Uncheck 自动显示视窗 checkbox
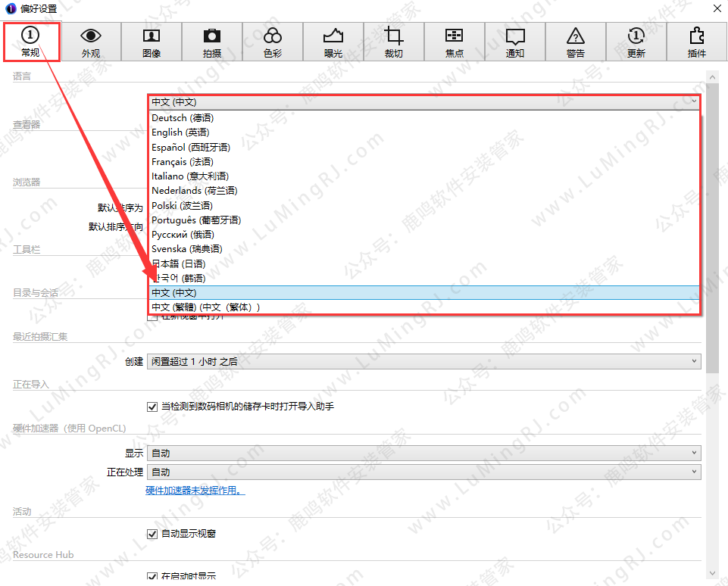Image resolution: width=728 pixels, height=586 pixels. pyautogui.click(x=152, y=534)
